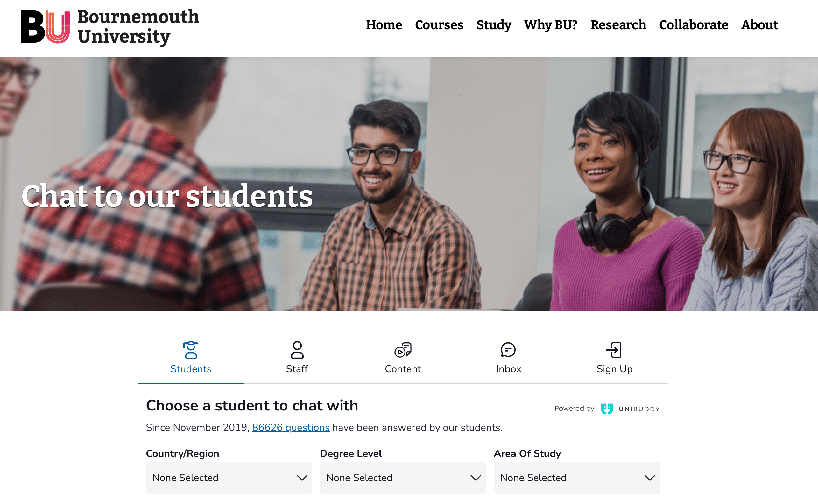Open the Country/Region dropdown

[229, 477]
